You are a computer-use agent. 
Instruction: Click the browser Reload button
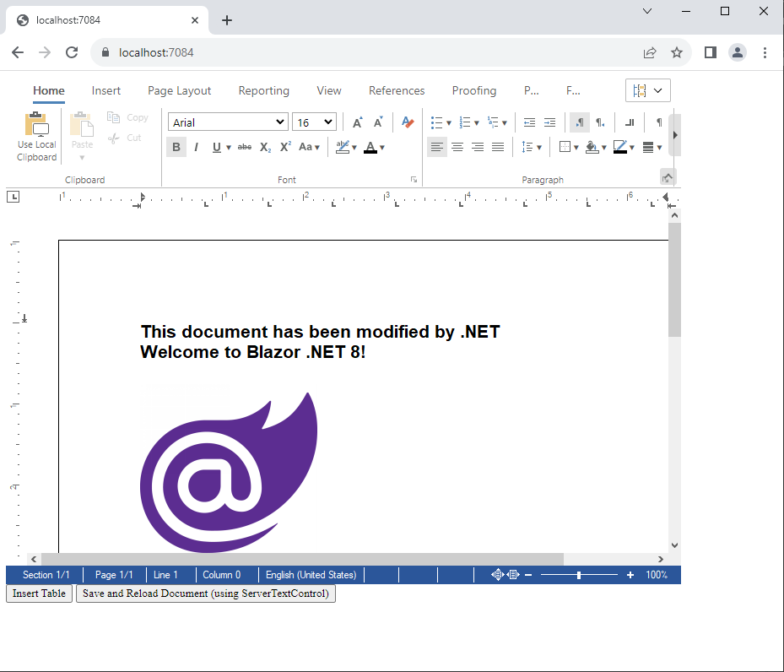point(72,52)
